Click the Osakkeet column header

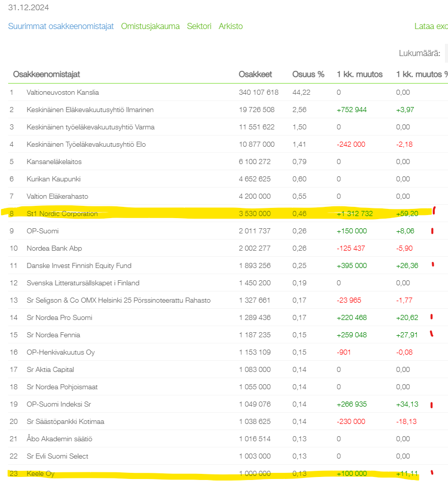pyautogui.click(x=255, y=74)
